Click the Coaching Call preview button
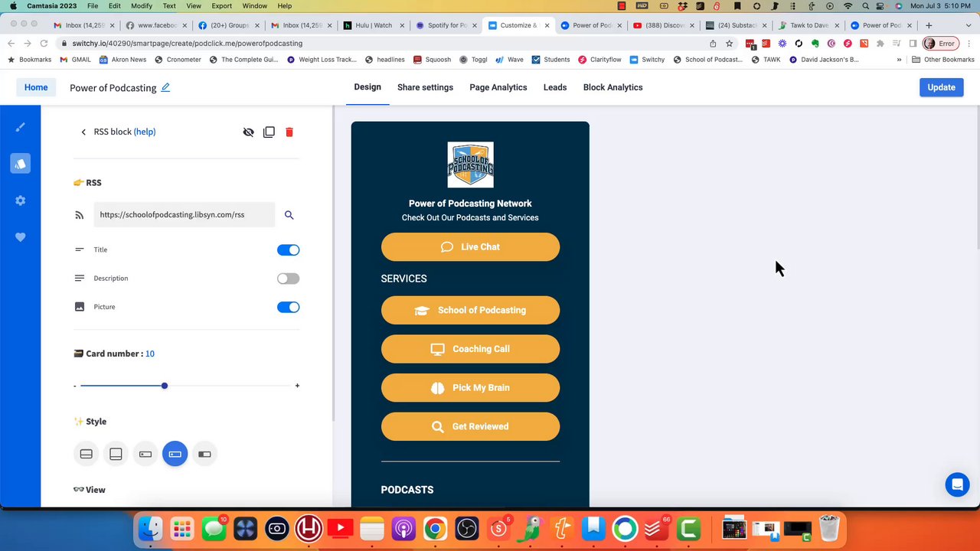This screenshot has width=980, height=551. coord(470,349)
